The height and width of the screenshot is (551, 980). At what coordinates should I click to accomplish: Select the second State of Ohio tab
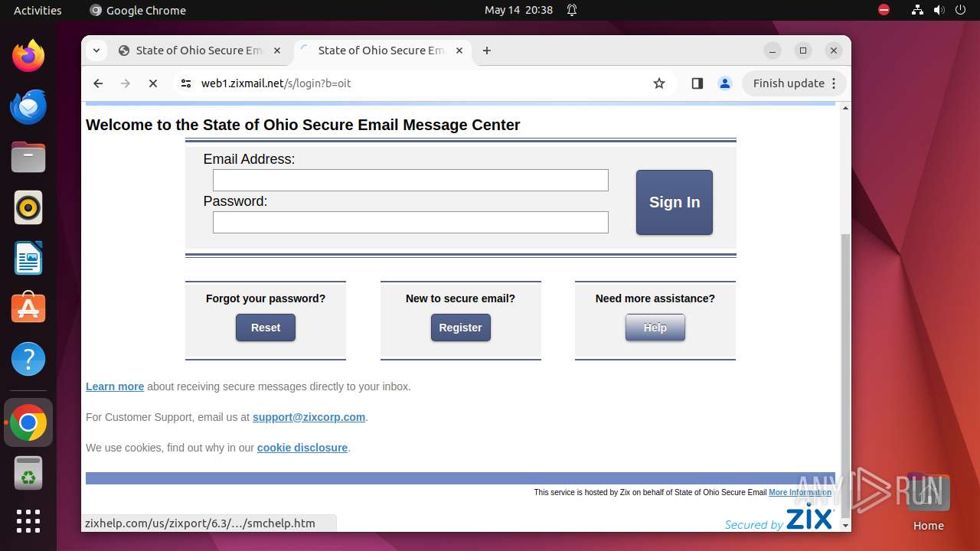point(383,51)
